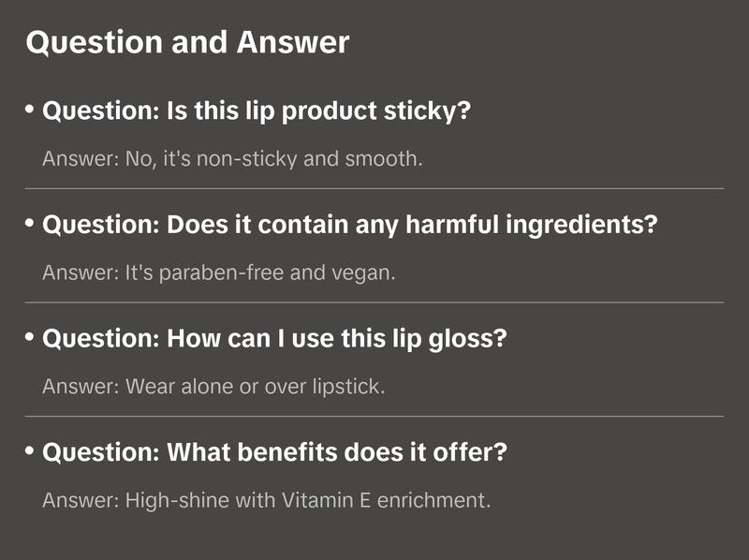Expand the harmful ingredients question
This screenshot has width=749, height=560.
(350, 226)
